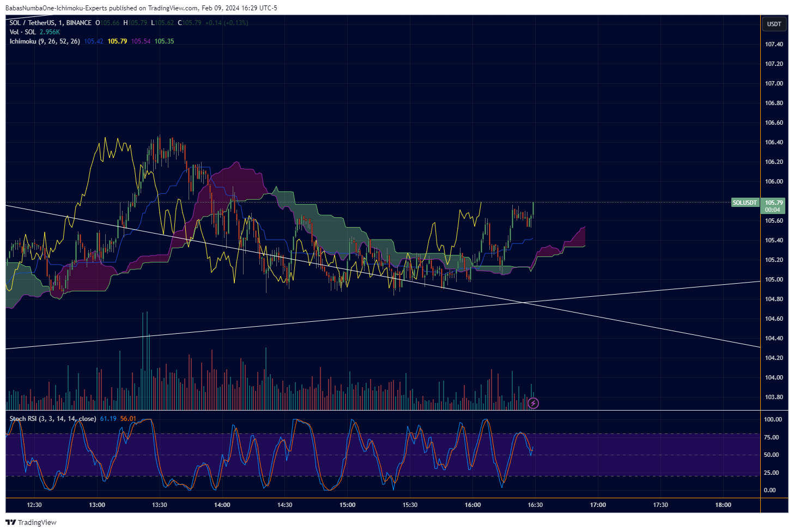Click the 0.00 Stoch RSI scale label

point(769,490)
